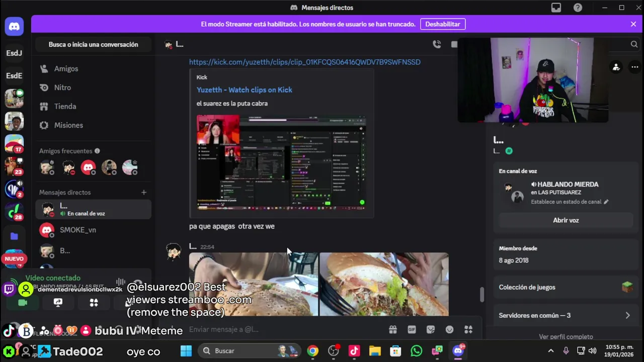Image resolution: width=644 pixels, height=362 pixels.
Task: Open the left burger photo
Action: pyautogui.click(x=253, y=284)
